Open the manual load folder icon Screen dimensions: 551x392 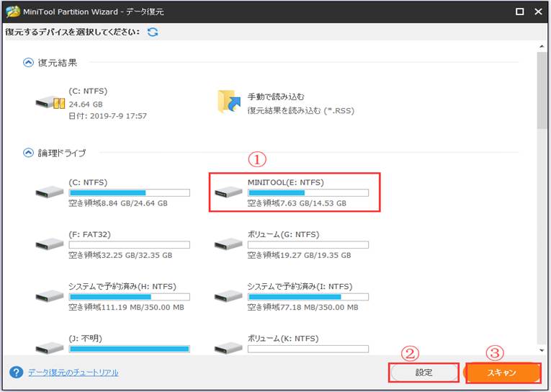230,102
